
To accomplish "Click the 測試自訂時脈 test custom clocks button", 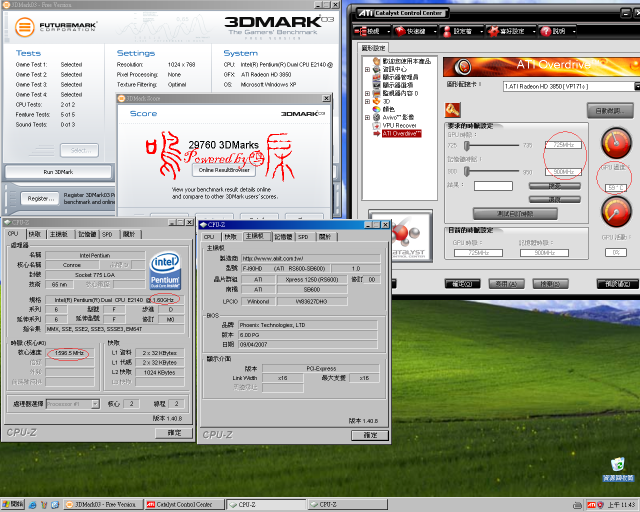I will tap(515, 214).
